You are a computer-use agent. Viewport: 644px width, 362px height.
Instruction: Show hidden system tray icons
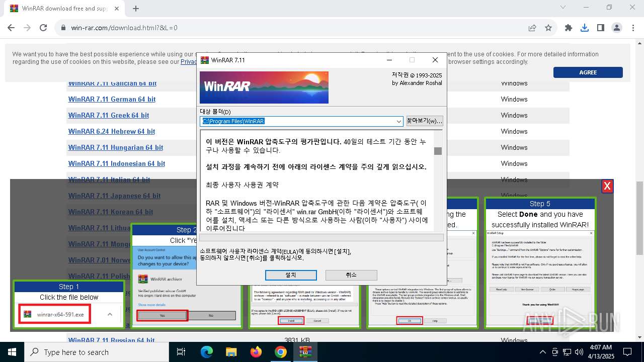tap(542, 352)
